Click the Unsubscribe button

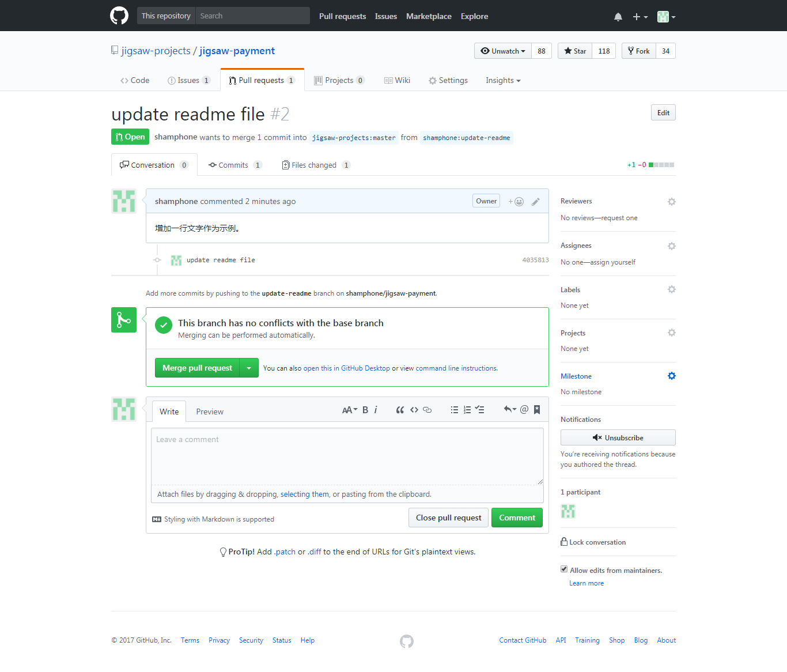point(618,437)
